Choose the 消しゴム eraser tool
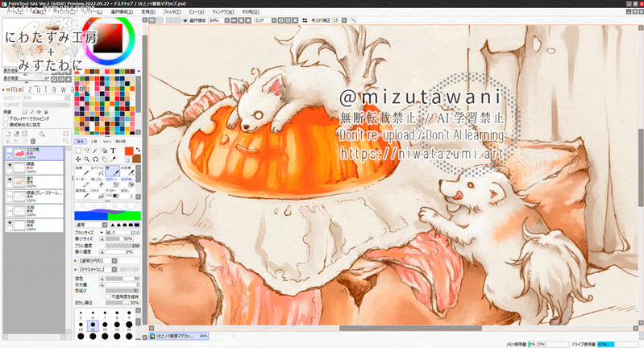644x348 pixels. 98,183
